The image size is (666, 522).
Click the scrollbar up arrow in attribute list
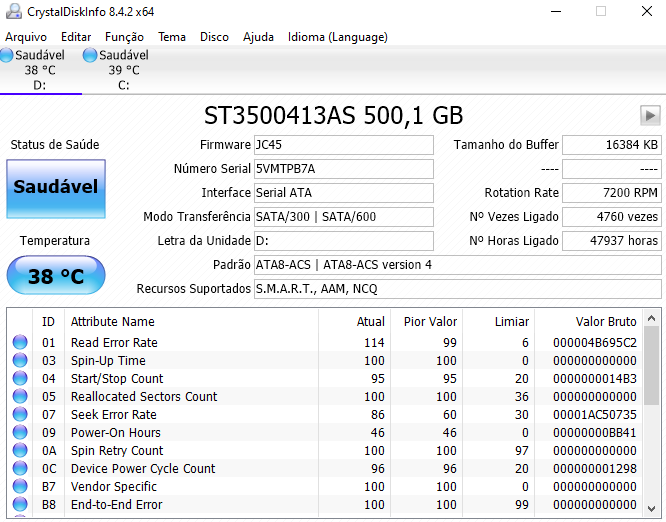(x=652, y=318)
